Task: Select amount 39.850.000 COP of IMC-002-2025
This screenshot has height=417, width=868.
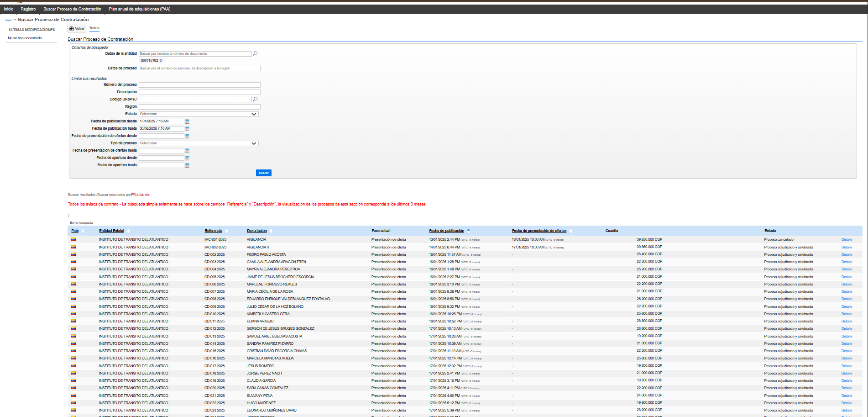Action: (649, 247)
